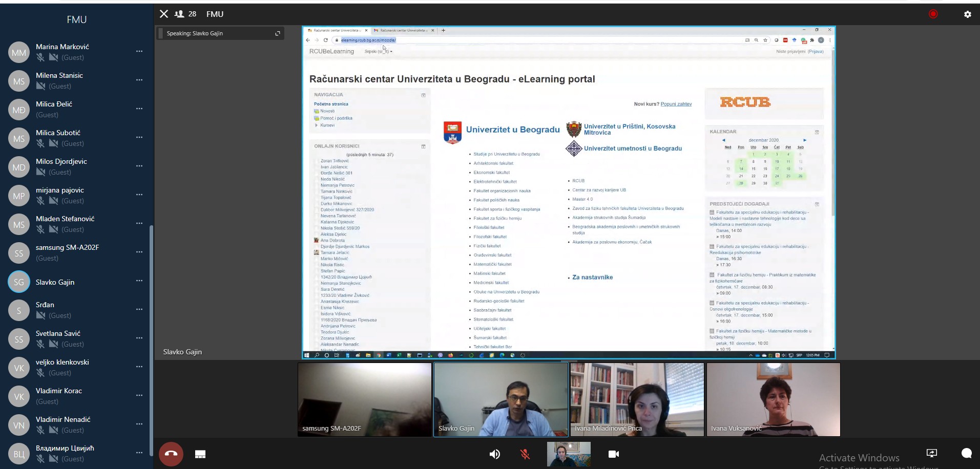Click the Popuni zahtev link
The image size is (980, 469).
pyautogui.click(x=676, y=104)
